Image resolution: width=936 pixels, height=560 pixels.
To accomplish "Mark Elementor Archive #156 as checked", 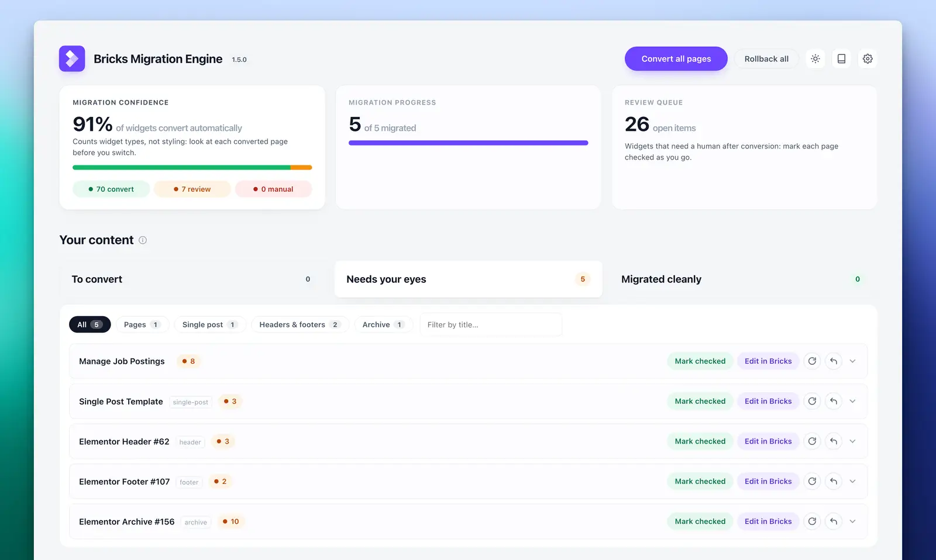I will tap(700, 521).
